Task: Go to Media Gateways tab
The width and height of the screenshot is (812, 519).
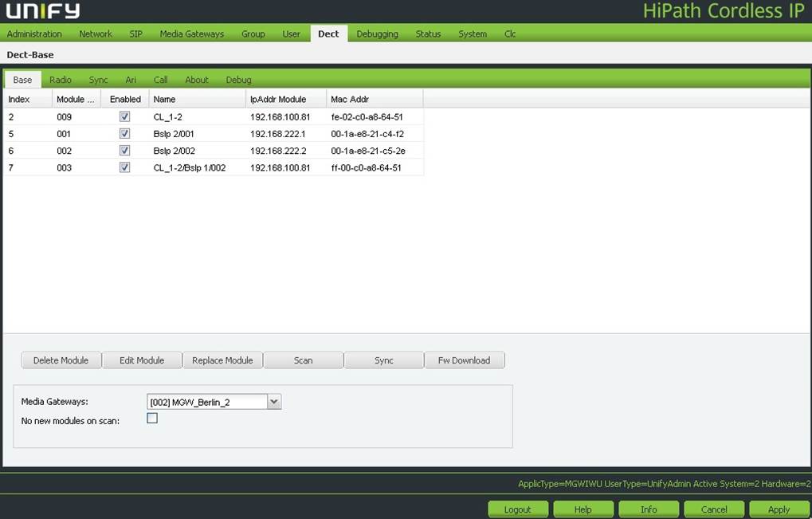Action: pos(191,33)
